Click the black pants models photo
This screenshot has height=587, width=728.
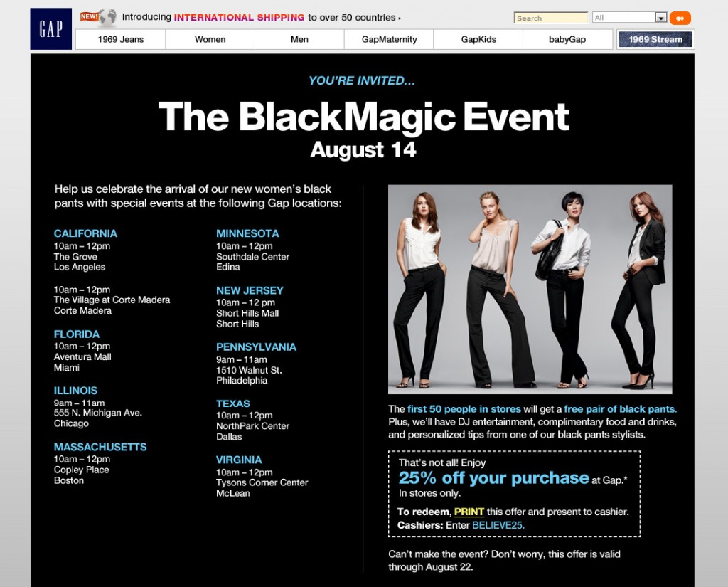pos(530,289)
